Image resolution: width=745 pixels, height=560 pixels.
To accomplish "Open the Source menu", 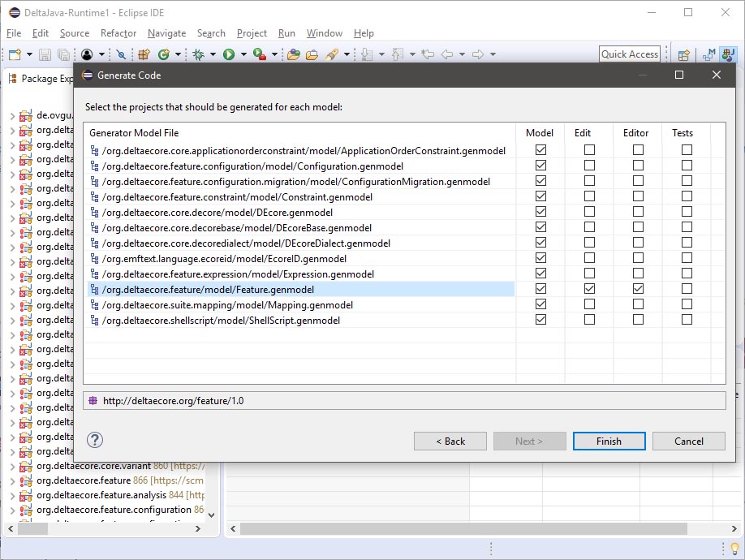I will click(75, 33).
